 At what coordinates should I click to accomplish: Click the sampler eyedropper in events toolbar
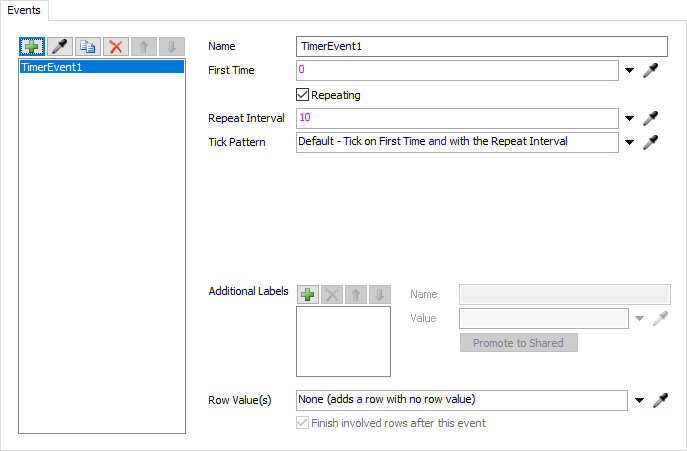[x=60, y=47]
